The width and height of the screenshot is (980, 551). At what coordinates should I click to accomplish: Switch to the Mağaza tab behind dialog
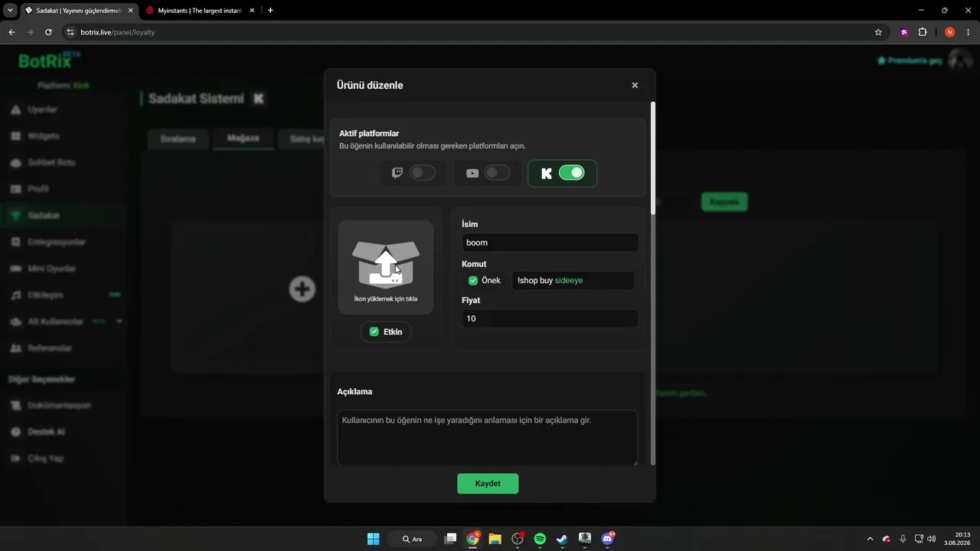243,139
